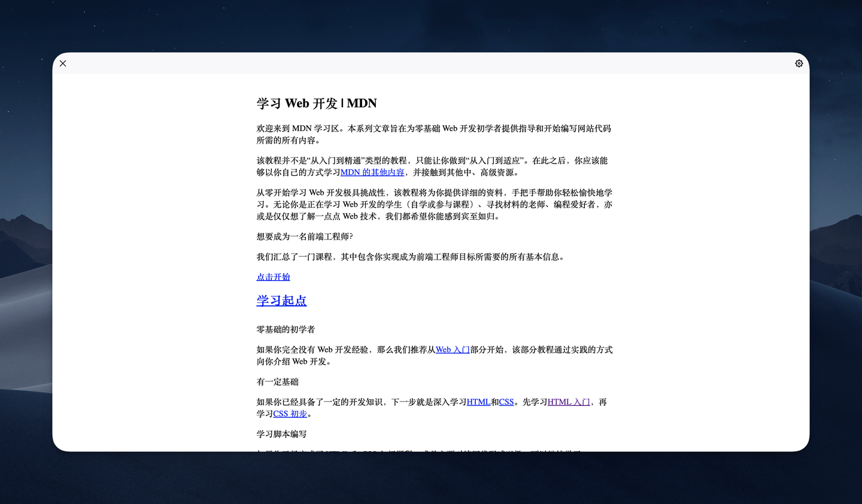
Task: Visit the "CSS 初步" link
Action: 290,414
